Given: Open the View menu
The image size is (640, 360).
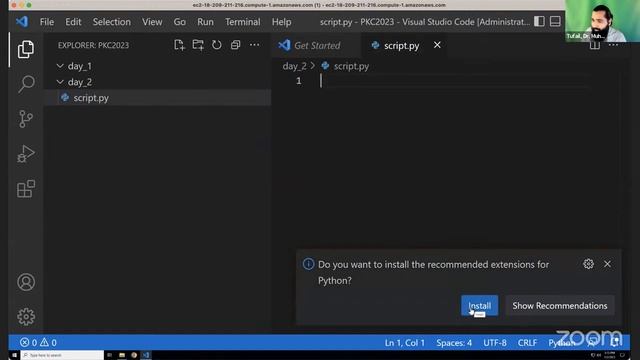Looking at the screenshot, I should pos(152,22).
